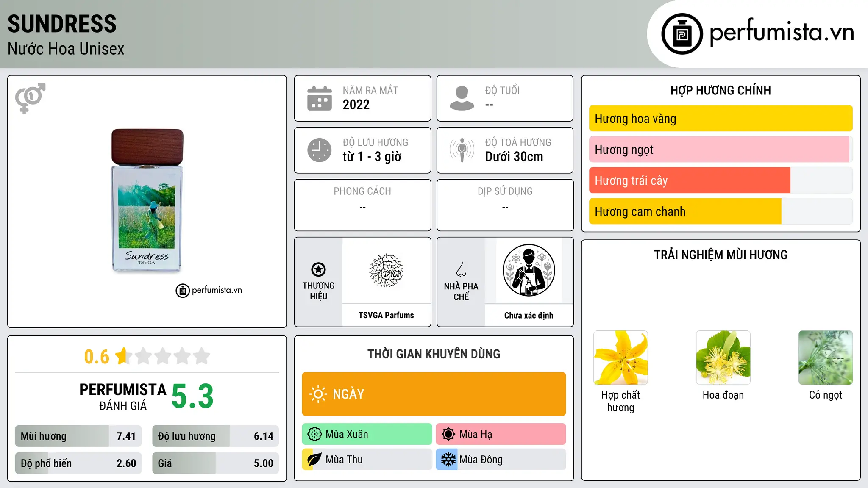
Task: Click the THỜI GIAN KHUYÊN DÙNG heading
Action: (434, 354)
